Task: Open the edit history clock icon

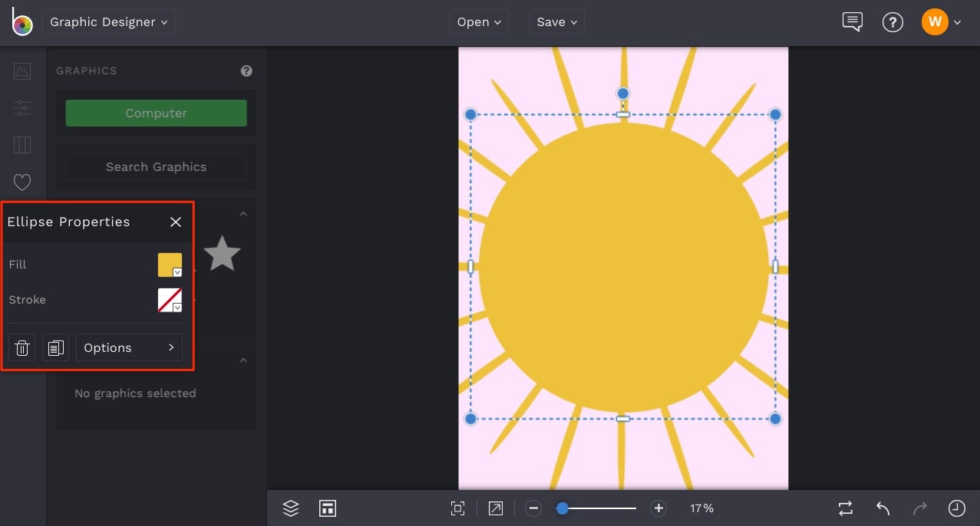Action: pyautogui.click(x=955, y=508)
